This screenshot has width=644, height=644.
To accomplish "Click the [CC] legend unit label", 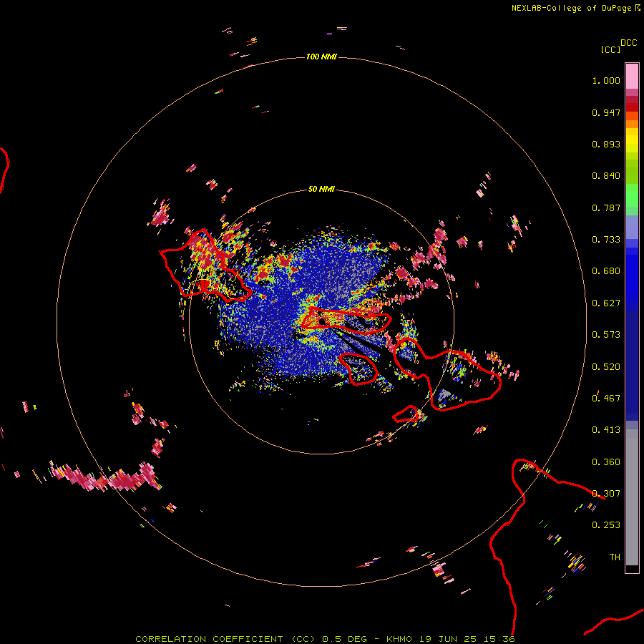I will coord(610,49).
